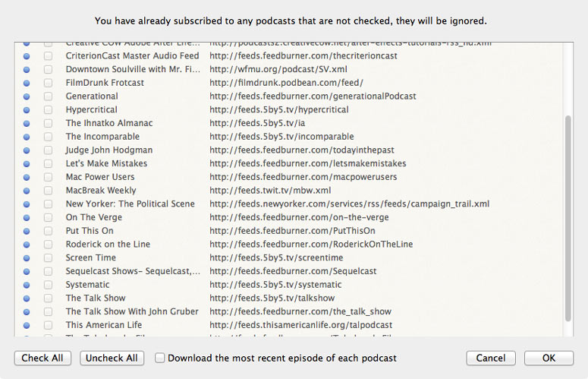Click the blue dot beside FilmDrunk Frotcast
Image resolution: width=588 pixels, height=379 pixels.
[x=27, y=83]
